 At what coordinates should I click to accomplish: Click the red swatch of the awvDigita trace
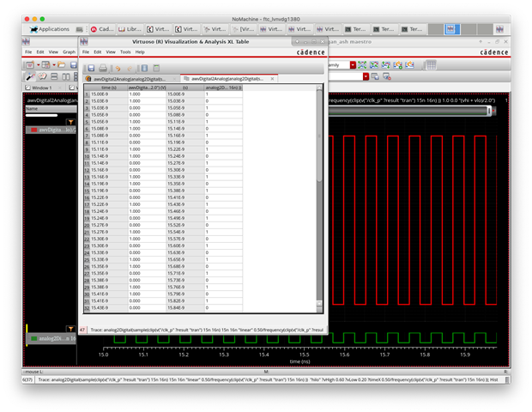tap(34, 130)
